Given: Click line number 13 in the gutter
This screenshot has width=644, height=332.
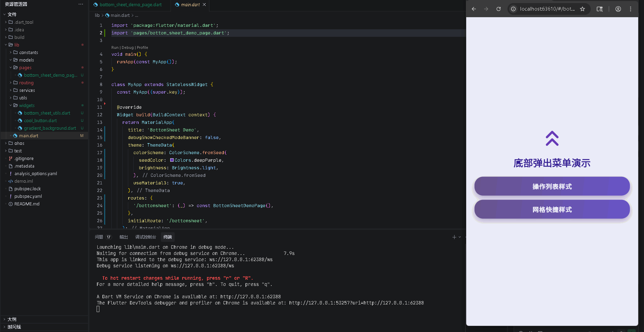Looking at the screenshot, I should (100, 122).
